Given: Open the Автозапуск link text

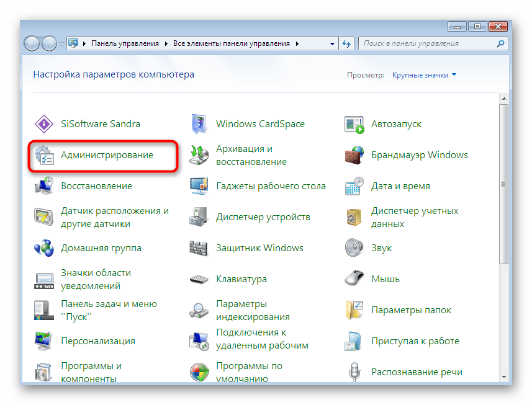Looking at the screenshot, I should (x=396, y=124).
